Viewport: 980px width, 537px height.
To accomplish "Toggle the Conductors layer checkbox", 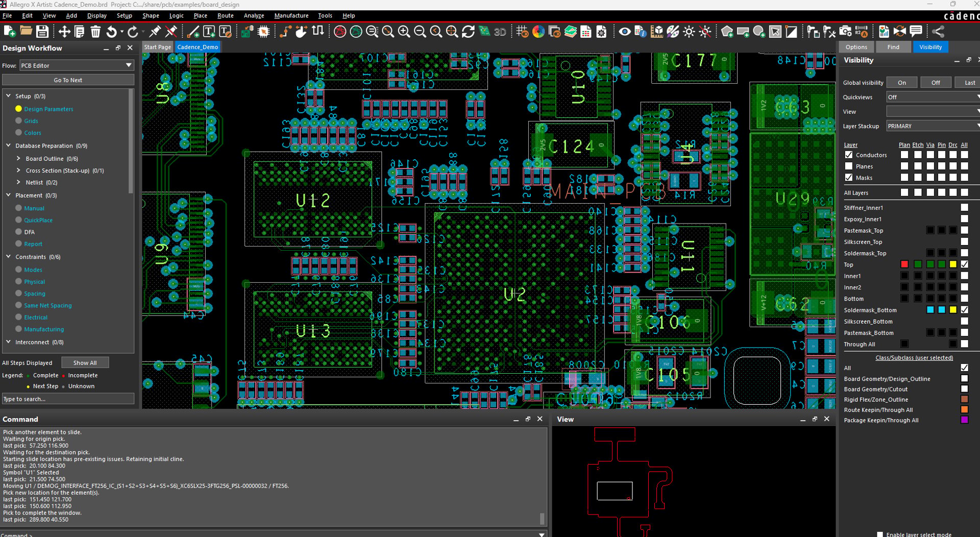I will pos(849,155).
